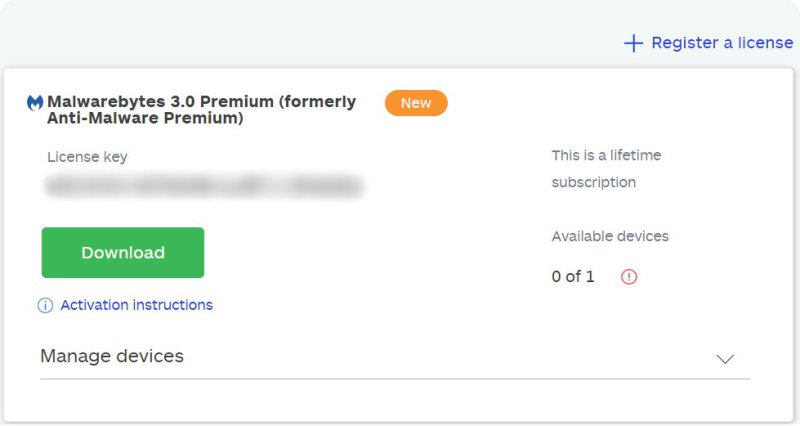Screen dimensions: 800x426
Task: Open the Activation instructions link
Action: (x=136, y=305)
